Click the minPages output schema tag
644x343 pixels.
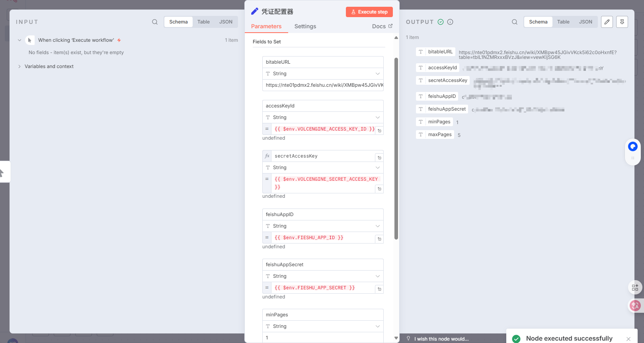[434, 122]
